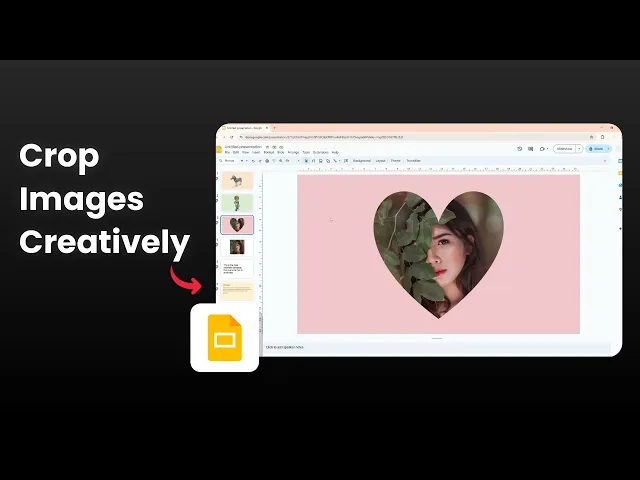
Task: Click the shape tool icon
Action: tap(328, 161)
